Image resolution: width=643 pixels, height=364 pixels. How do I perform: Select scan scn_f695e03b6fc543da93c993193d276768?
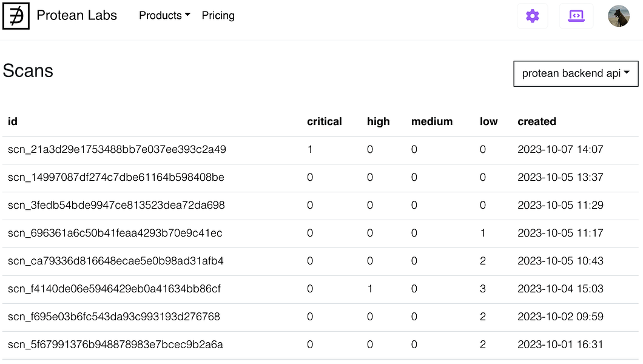(x=114, y=317)
